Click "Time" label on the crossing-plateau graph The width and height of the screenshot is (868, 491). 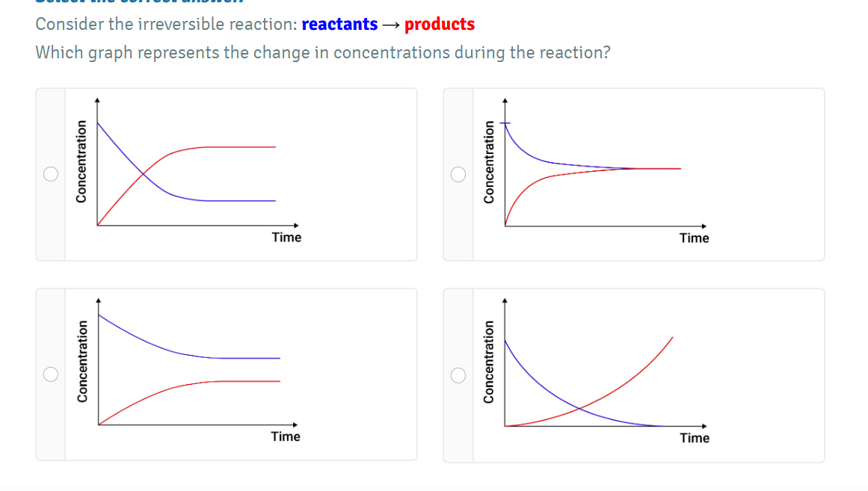pyautogui.click(x=286, y=237)
